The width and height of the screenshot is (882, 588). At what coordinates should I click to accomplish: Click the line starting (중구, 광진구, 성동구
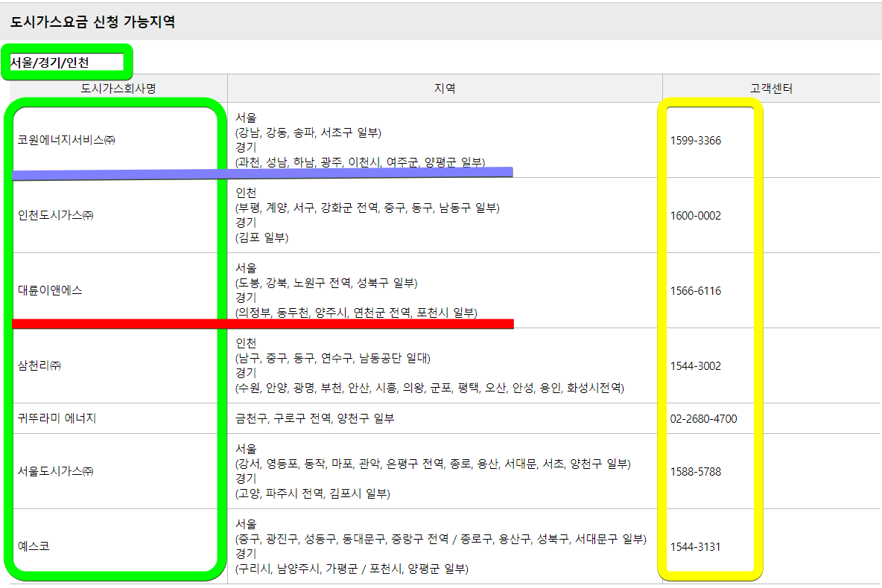click(441, 539)
